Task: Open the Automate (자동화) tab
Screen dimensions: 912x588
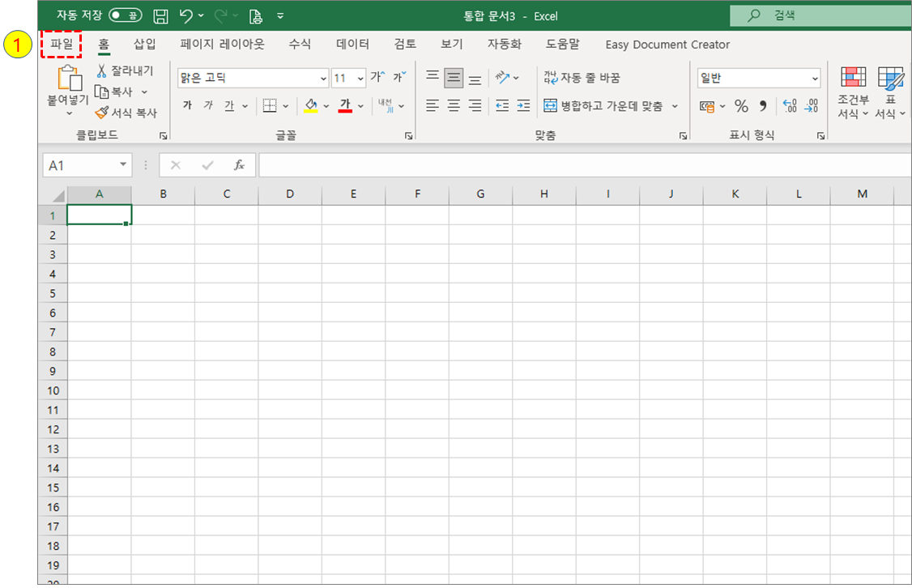Action: [505, 45]
